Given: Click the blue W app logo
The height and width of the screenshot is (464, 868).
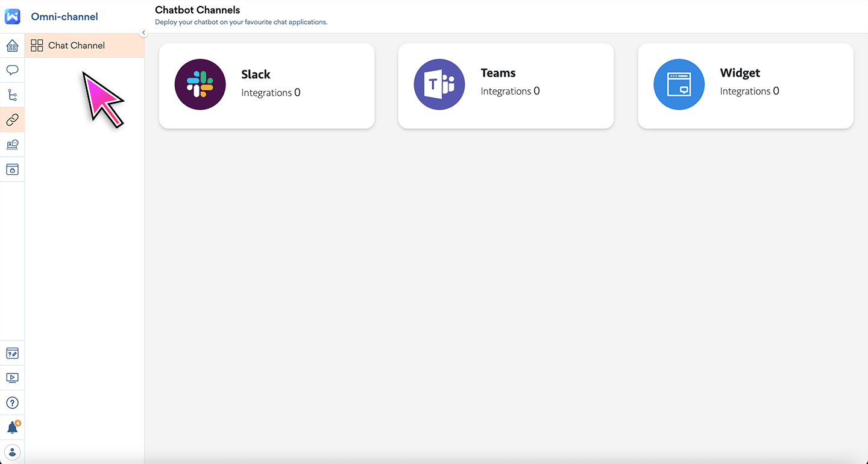Looking at the screenshot, I should tap(12, 16).
